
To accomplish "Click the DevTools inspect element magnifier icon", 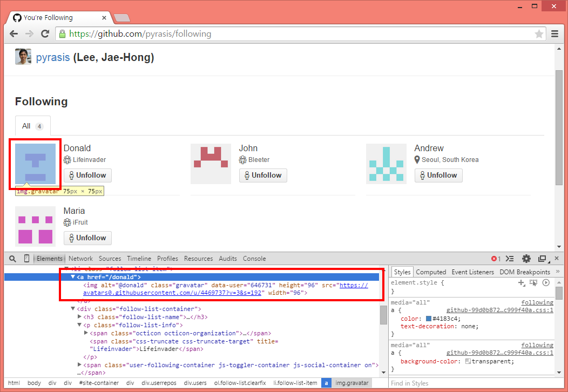I will (13, 259).
